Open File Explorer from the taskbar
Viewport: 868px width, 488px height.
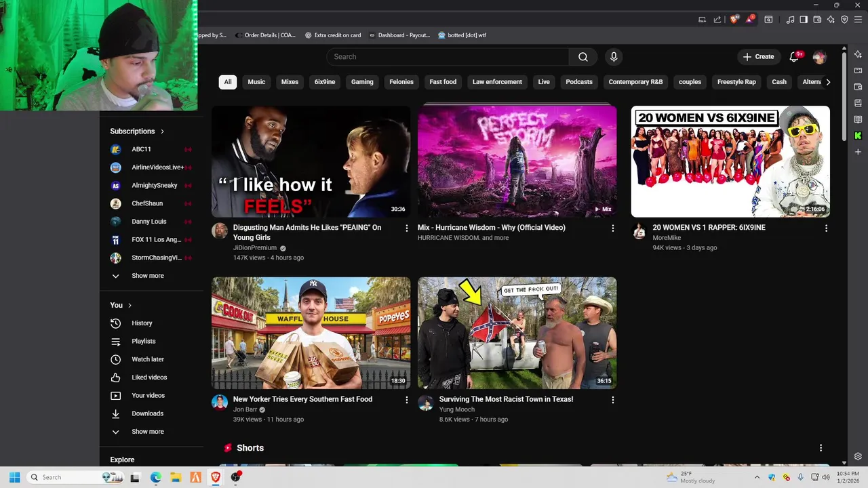click(175, 477)
